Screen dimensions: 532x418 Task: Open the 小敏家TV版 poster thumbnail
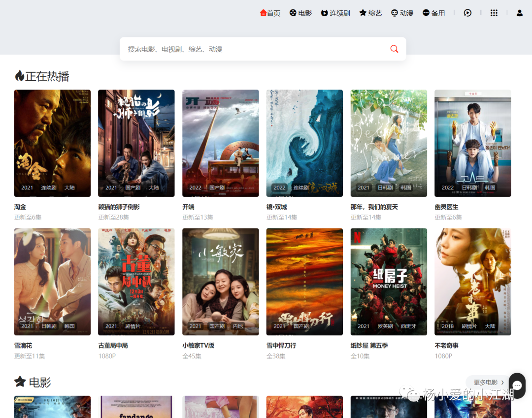221,282
